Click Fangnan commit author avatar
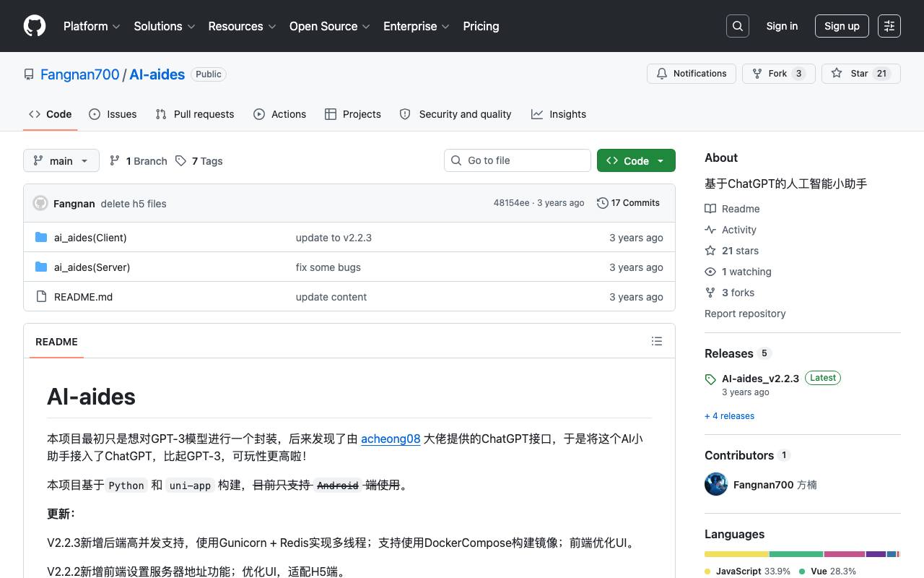The width and height of the screenshot is (924, 578). [40, 203]
